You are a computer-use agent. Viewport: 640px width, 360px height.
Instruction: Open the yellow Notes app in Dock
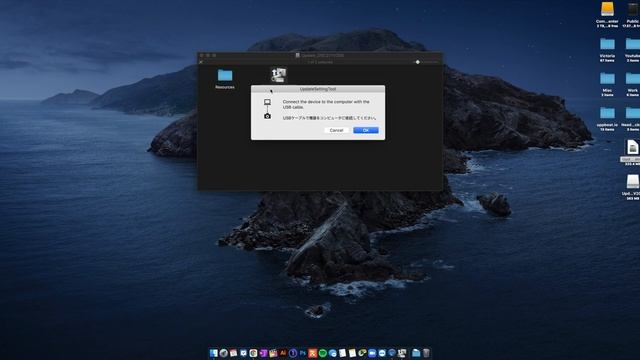[x=352, y=353]
